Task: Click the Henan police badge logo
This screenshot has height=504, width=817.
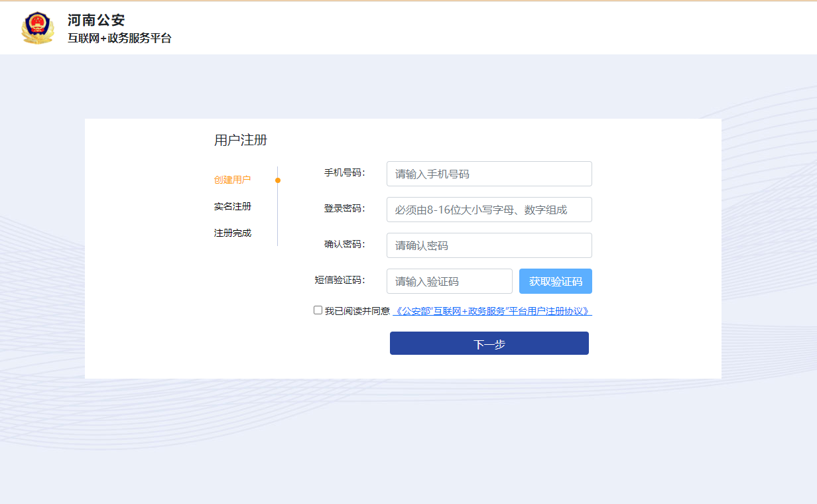Action: pyautogui.click(x=38, y=28)
